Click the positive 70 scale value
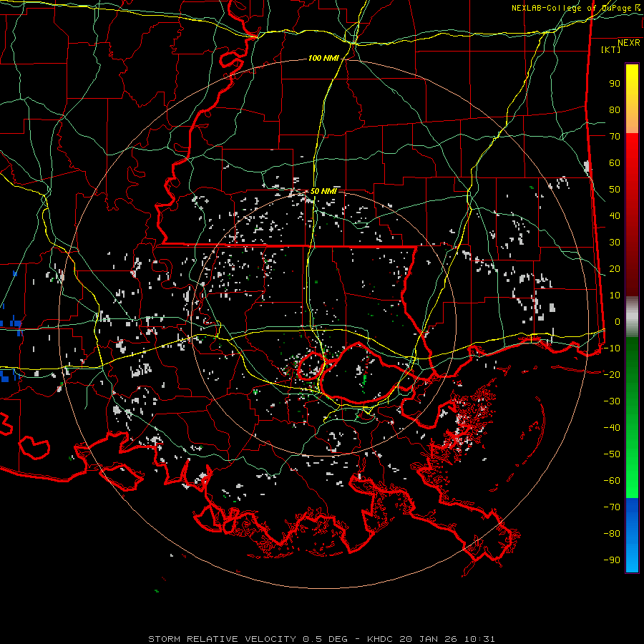This screenshot has height=644, width=644. 615,137
